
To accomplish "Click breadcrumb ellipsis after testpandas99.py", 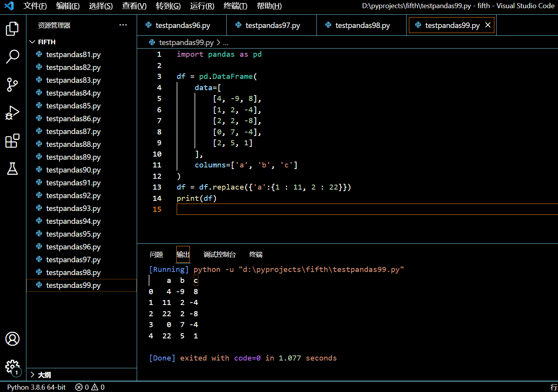I will [226, 42].
